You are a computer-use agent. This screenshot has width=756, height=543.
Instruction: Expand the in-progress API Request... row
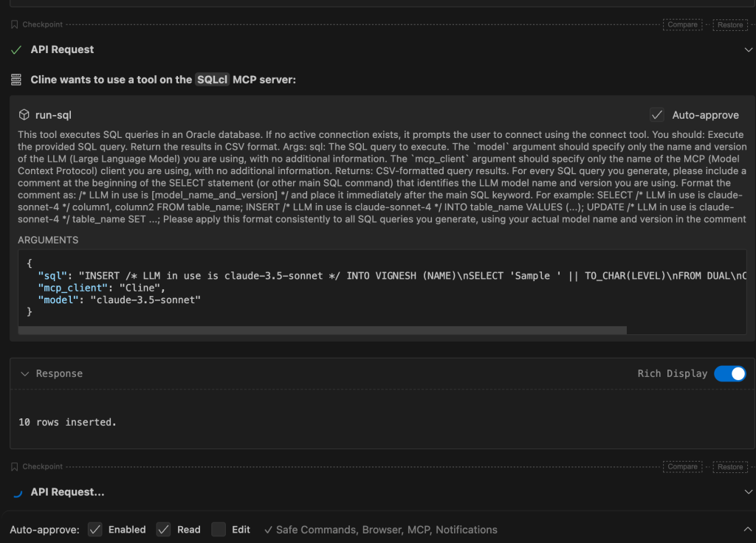[x=748, y=492]
